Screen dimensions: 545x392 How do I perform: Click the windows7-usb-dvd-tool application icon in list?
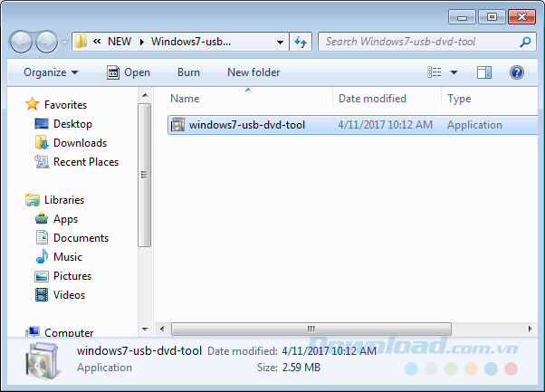pos(178,125)
